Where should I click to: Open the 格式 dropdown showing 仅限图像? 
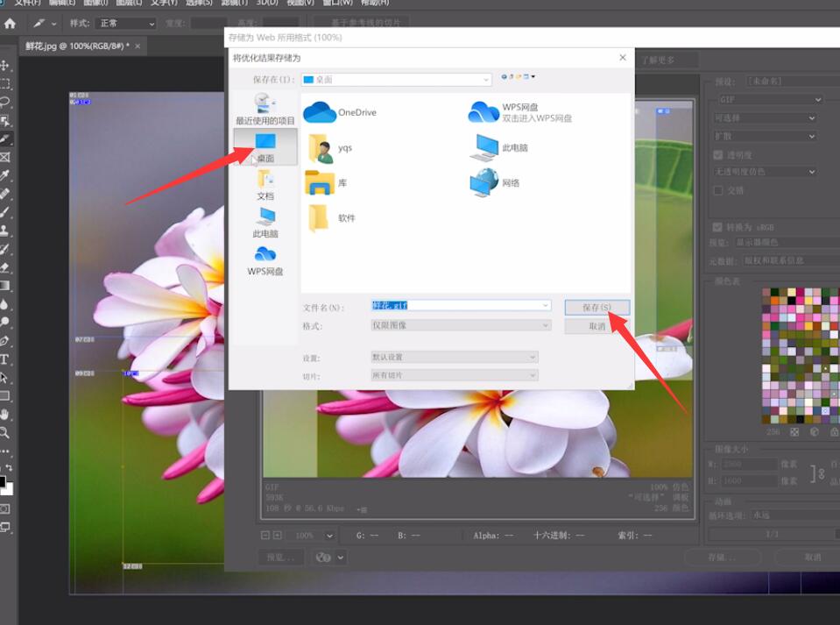[x=461, y=325]
